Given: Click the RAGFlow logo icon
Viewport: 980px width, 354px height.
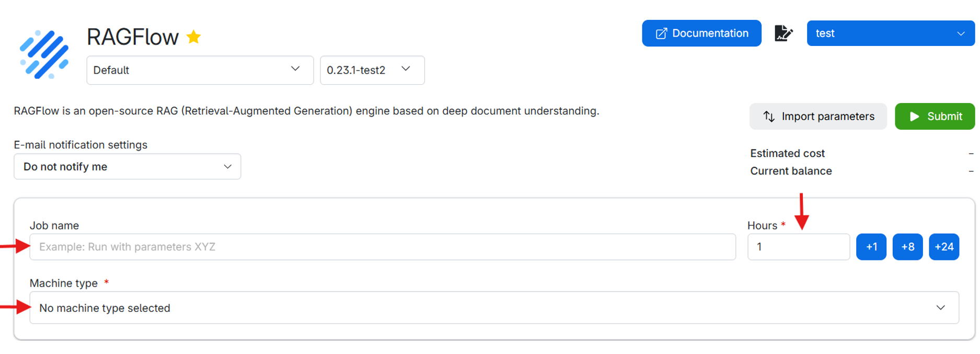Looking at the screenshot, I should (x=44, y=54).
